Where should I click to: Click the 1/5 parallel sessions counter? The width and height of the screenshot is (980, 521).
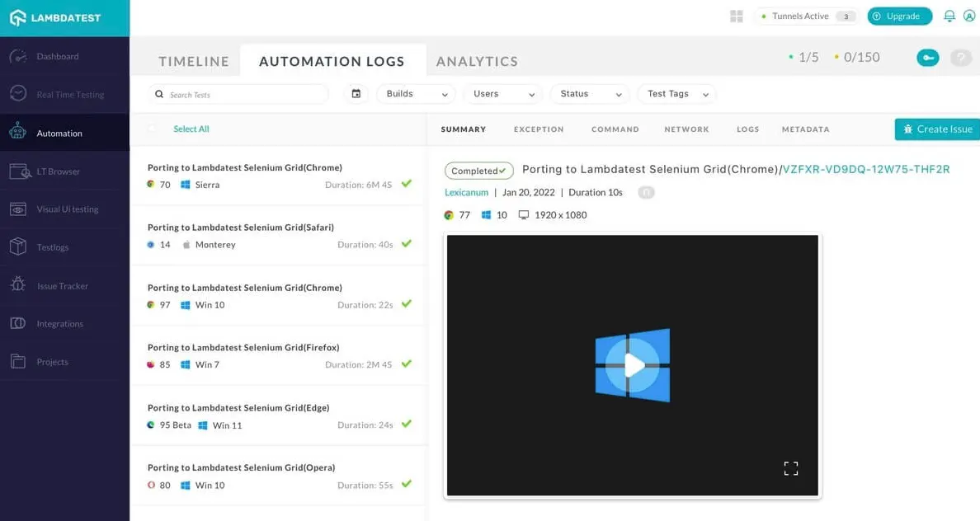tap(803, 58)
